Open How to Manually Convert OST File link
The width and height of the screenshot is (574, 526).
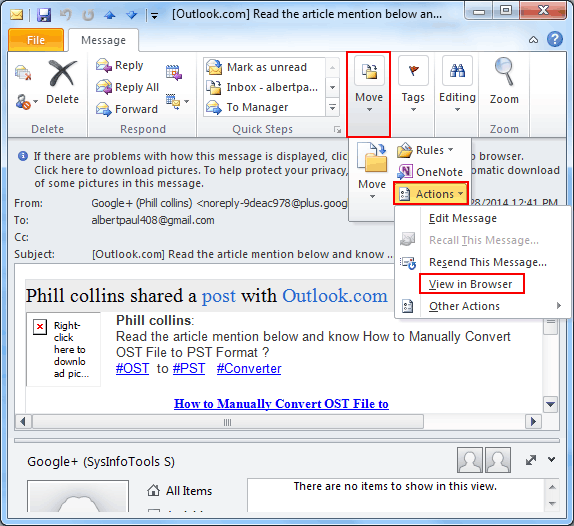click(281, 403)
